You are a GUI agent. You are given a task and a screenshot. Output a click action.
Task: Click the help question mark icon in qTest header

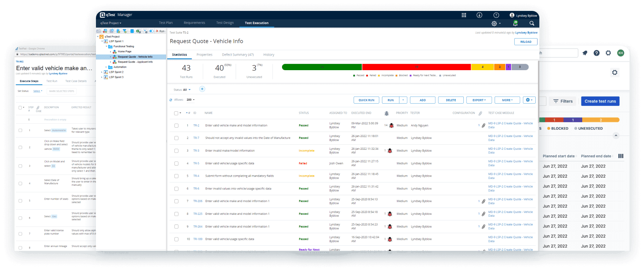click(496, 15)
